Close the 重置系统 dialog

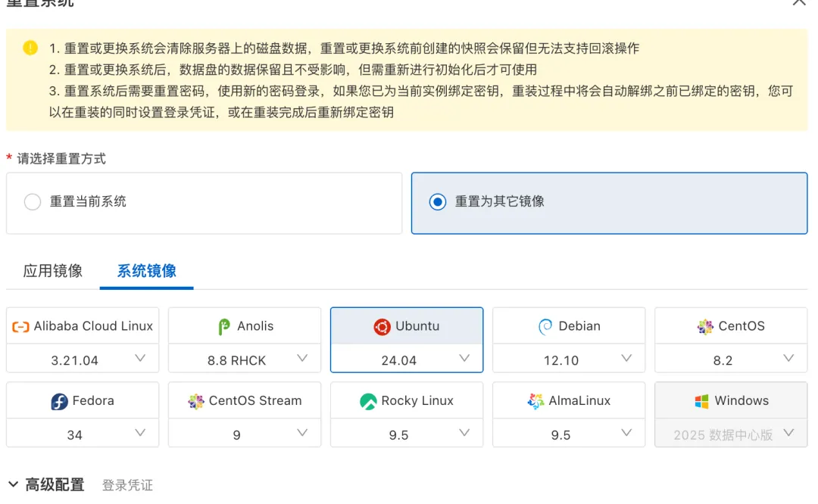click(799, 3)
